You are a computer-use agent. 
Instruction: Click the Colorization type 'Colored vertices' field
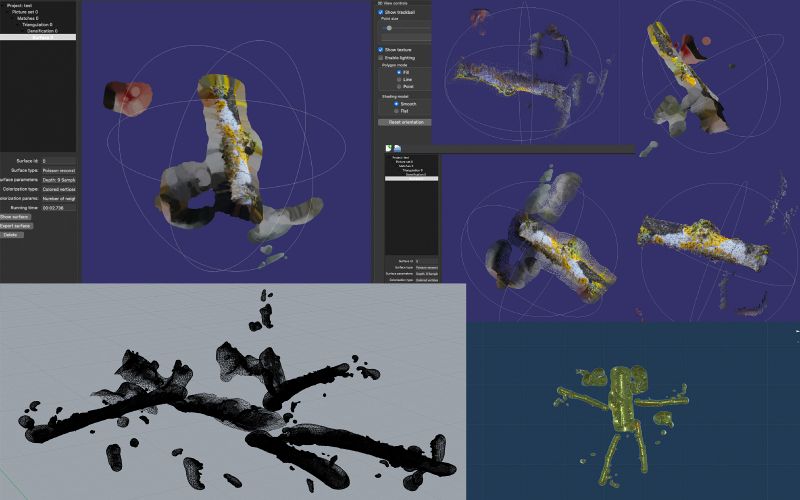pos(59,189)
